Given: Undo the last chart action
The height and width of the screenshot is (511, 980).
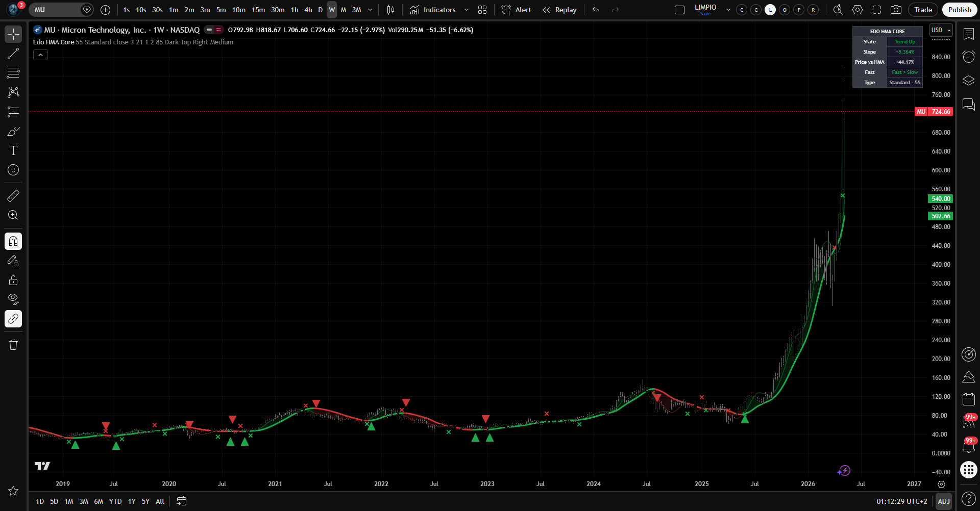Looking at the screenshot, I should [596, 10].
